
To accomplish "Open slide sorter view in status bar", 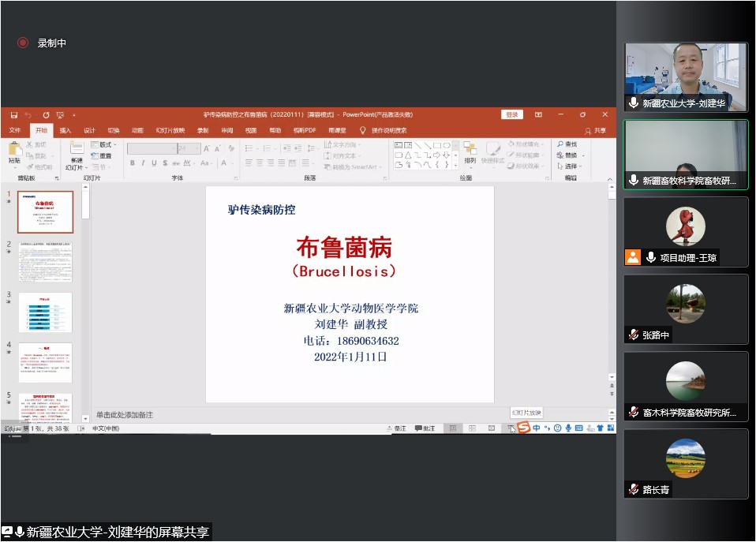I will [472, 428].
